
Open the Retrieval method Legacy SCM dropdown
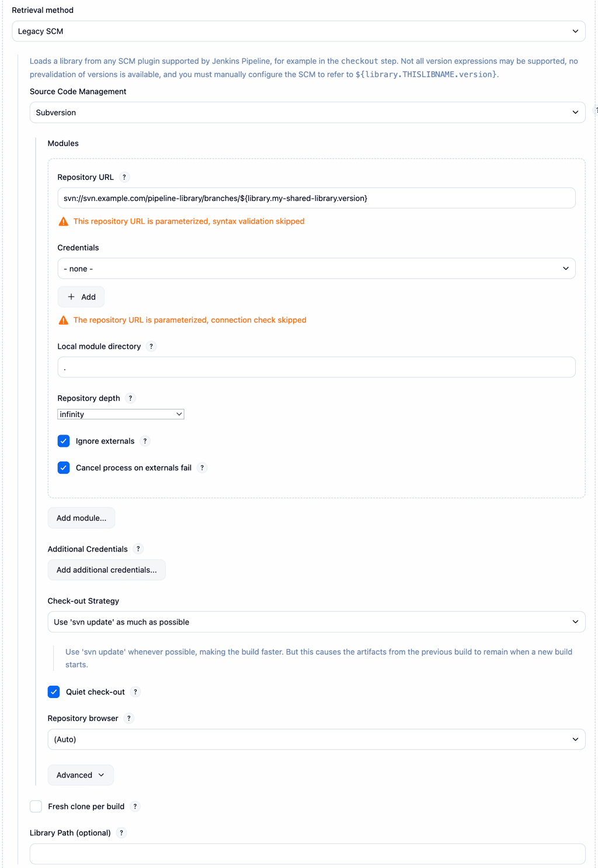(298, 31)
